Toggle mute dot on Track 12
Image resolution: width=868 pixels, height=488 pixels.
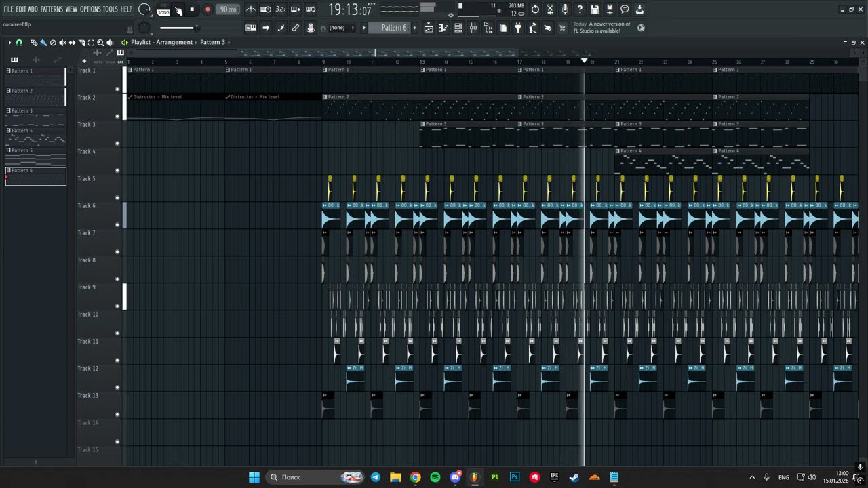click(117, 388)
